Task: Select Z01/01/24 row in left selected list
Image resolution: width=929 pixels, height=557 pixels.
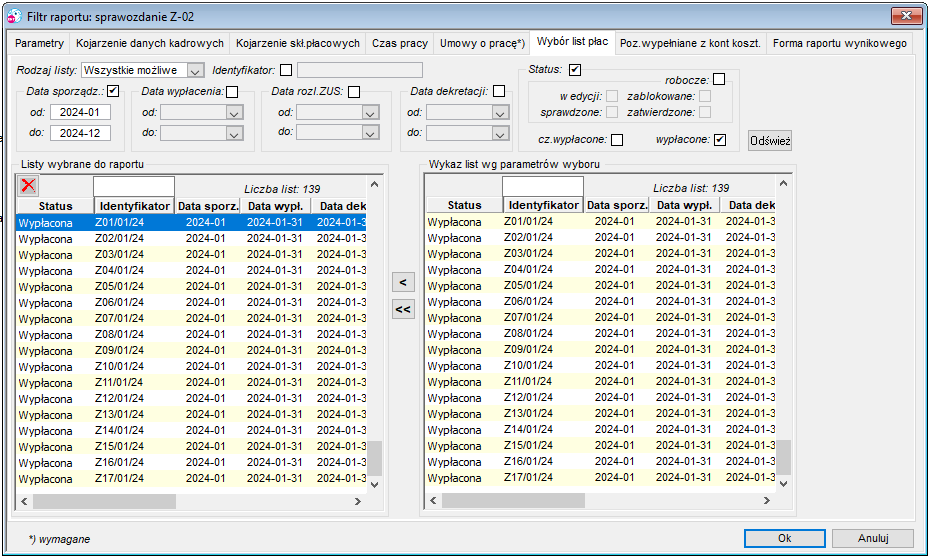Action: click(191, 222)
